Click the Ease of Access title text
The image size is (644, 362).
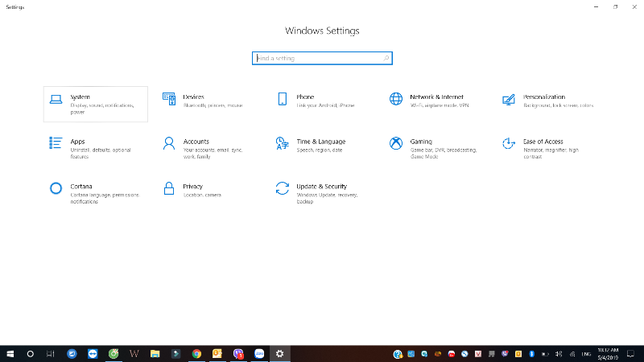click(x=543, y=142)
